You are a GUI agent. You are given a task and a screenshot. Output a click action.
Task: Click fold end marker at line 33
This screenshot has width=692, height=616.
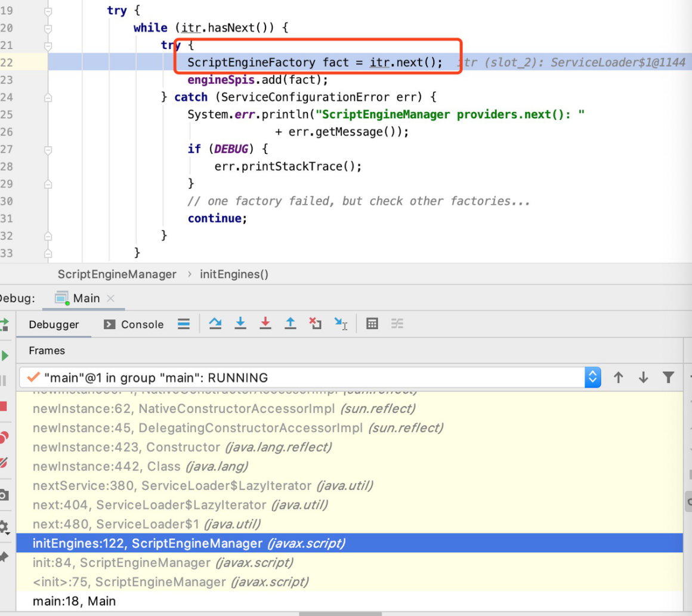(x=48, y=254)
